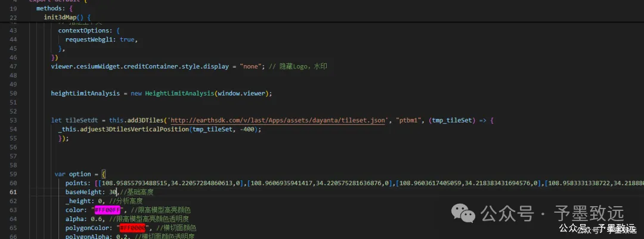Image resolution: width=644 pixels, height=239 pixels.
Task: Click 'HeightLimitAnalysis' class constructor name
Action: (179, 93)
